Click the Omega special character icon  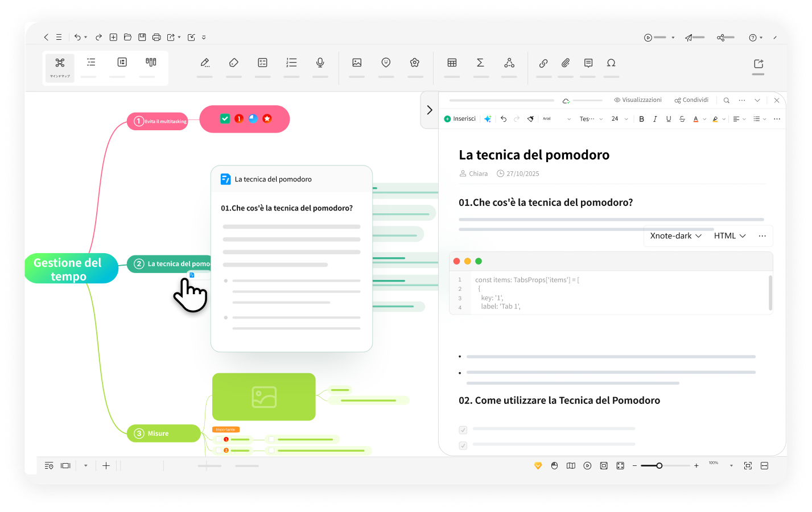(x=611, y=63)
